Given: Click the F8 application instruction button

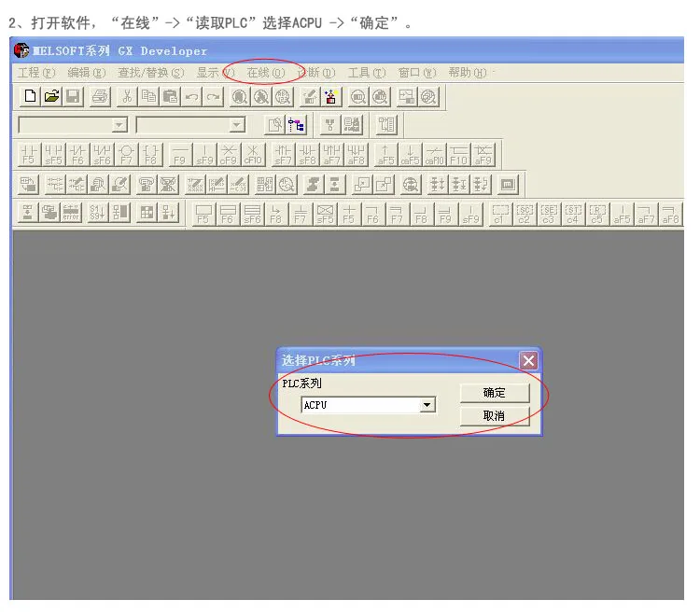Looking at the screenshot, I should (x=150, y=154).
